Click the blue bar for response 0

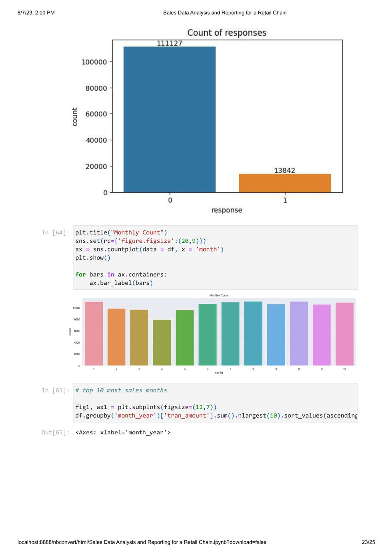[x=169, y=120]
